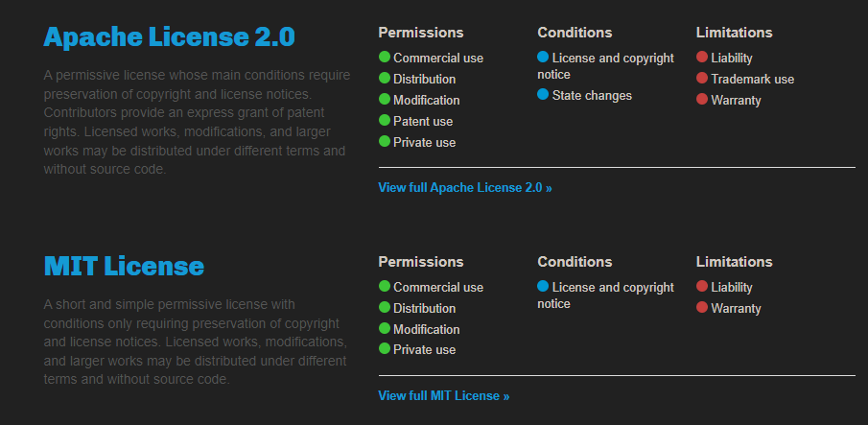868x425 pixels.
Task: Select MIT Commercial use permission item
Action: coord(437,287)
